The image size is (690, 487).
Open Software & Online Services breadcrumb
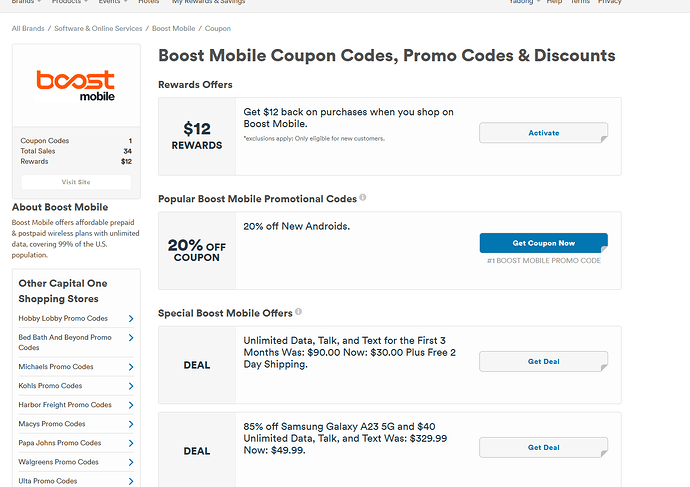tap(98, 29)
